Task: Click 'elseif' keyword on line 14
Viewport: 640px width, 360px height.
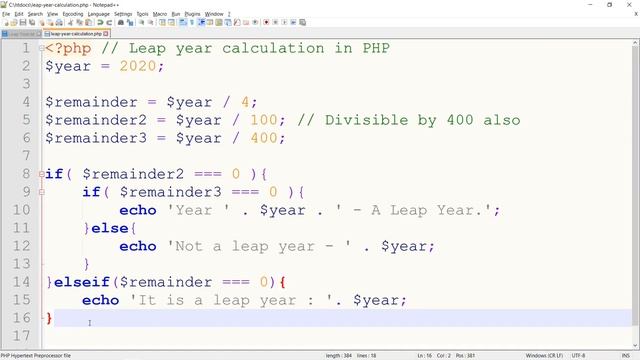Action: click(82, 282)
